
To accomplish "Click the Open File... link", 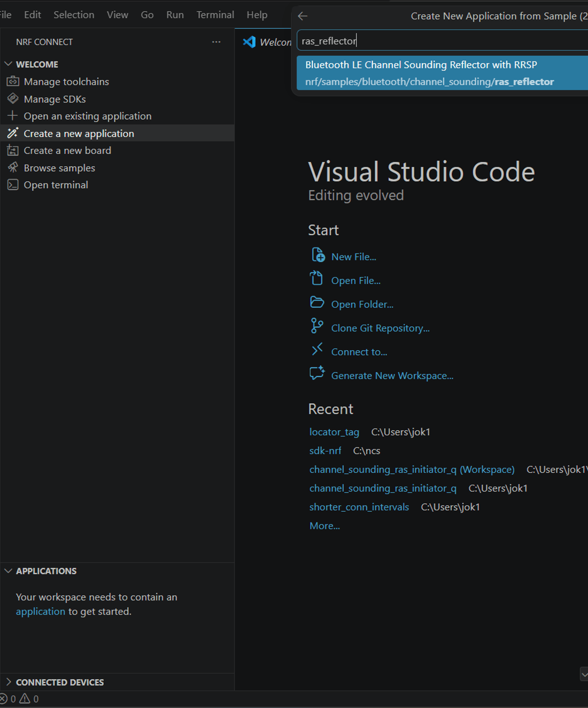I will [x=356, y=280].
